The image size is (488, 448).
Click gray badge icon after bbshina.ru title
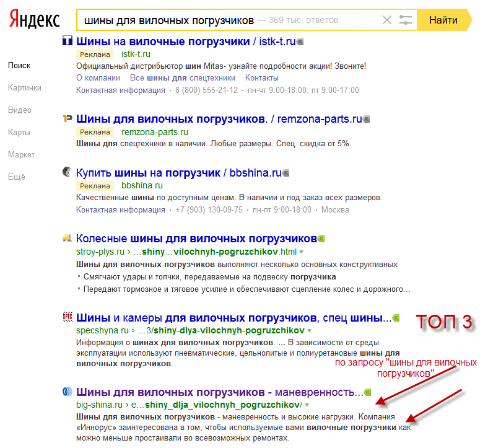click(x=285, y=173)
